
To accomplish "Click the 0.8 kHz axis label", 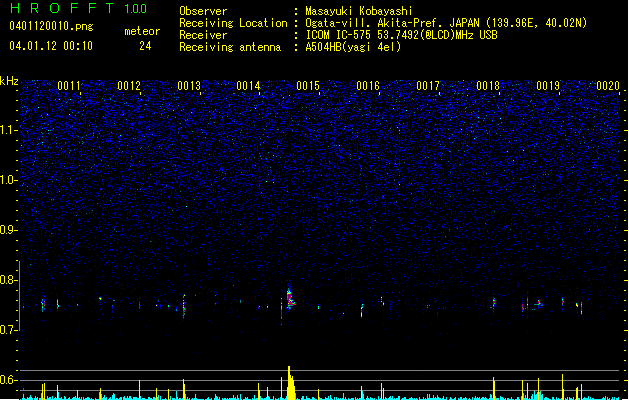I will point(9,280).
